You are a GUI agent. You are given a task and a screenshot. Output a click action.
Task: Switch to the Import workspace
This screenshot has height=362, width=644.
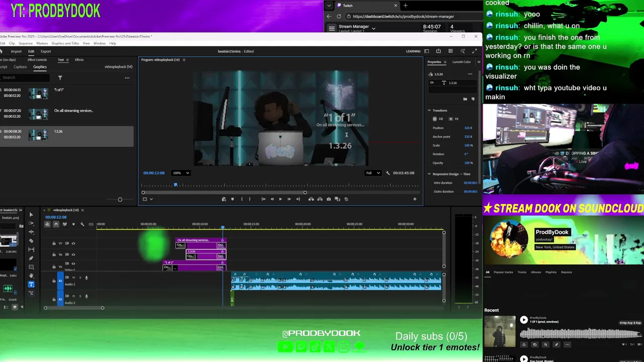(x=16, y=51)
